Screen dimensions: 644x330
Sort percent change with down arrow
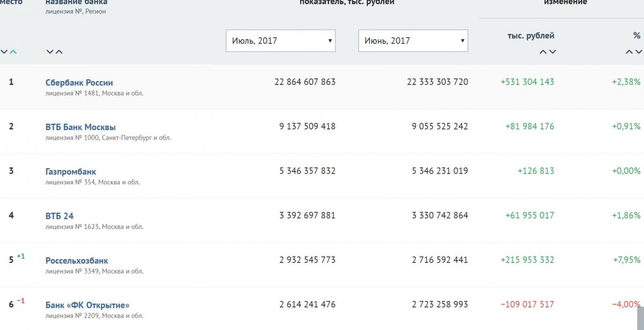coord(639,52)
